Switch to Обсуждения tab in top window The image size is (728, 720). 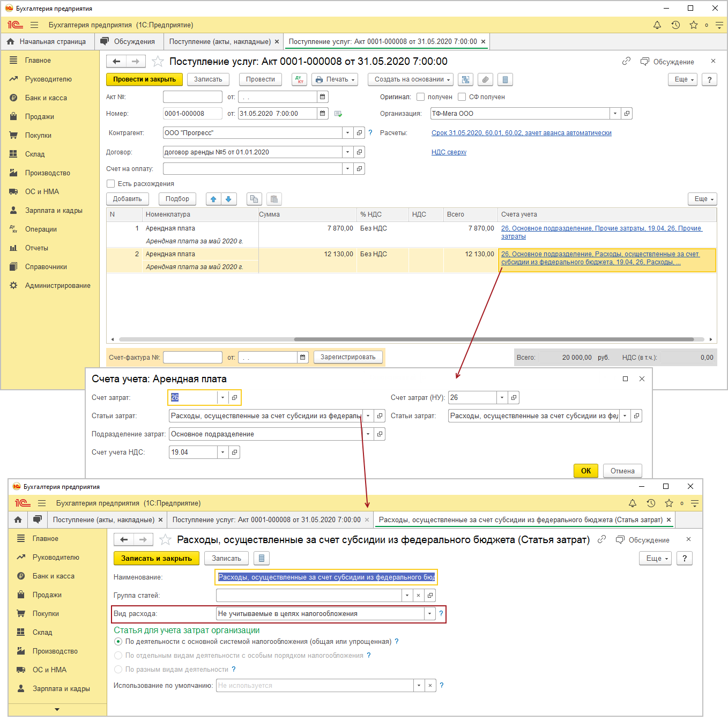pyautogui.click(x=128, y=42)
